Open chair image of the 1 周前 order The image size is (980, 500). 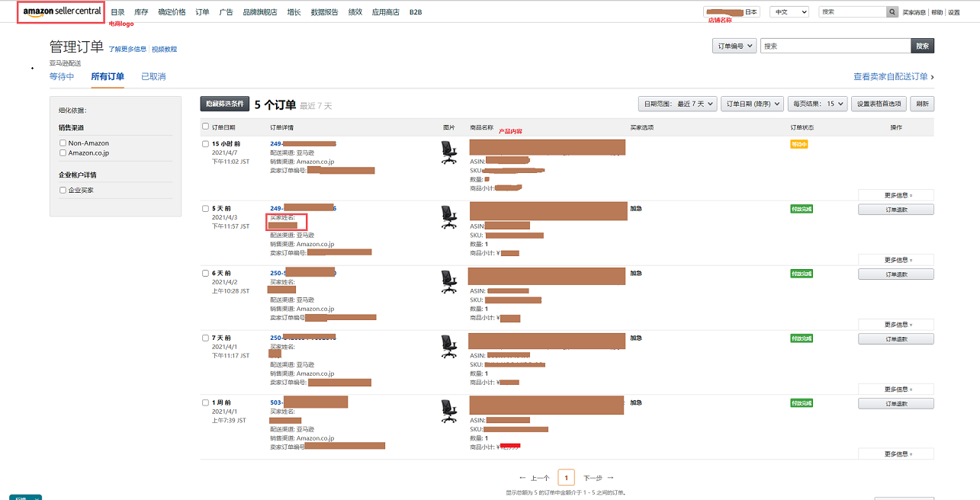[448, 412]
